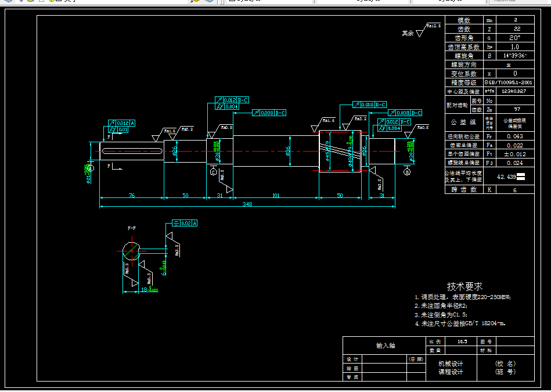
Task: Select the 0.02 A symmetry tolerance frame
Action: [x=185, y=223]
